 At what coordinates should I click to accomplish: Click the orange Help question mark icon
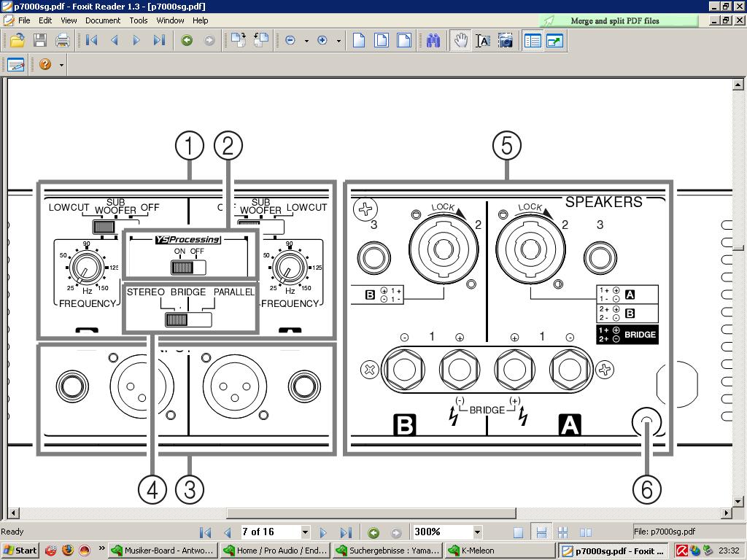click(x=45, y=64)
